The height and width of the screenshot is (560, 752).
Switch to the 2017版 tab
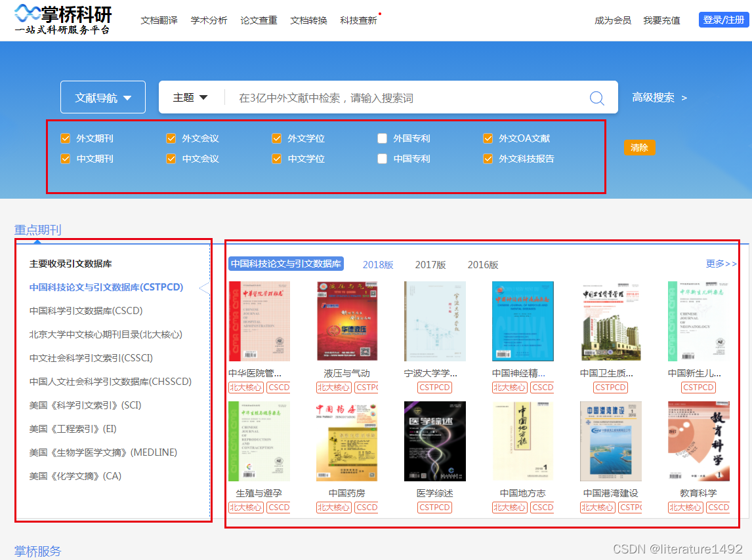pyautogui.click(x=430, y=265)
